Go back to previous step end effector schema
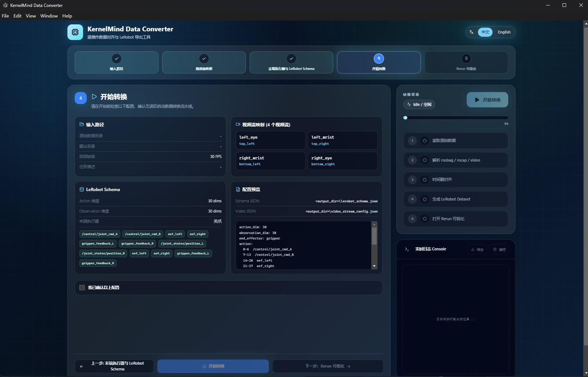 coord(114,366)
